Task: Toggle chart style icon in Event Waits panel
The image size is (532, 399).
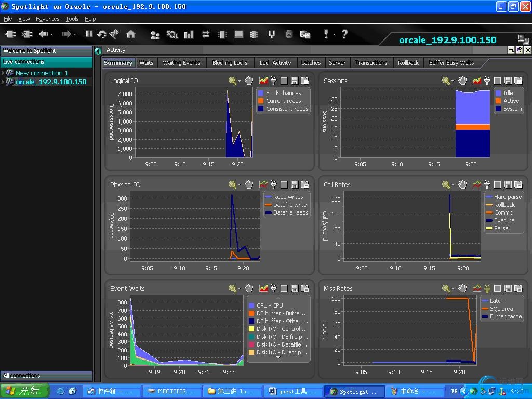Action: click(263, 288)
